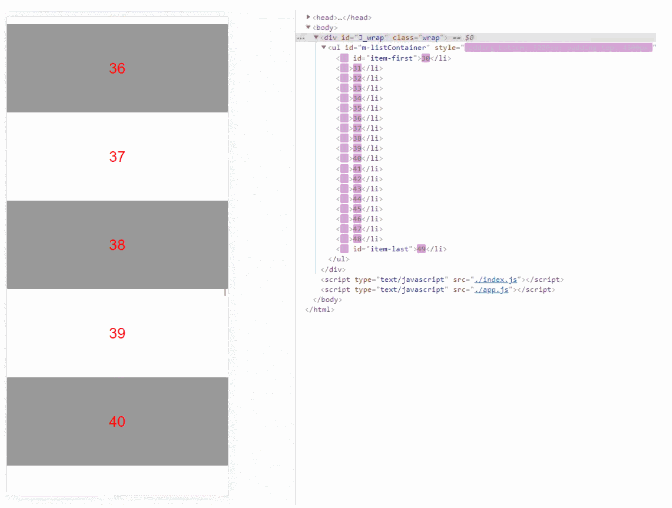Select the li row containing 48
This screenshot has width=672, height=508.
point(359,239)
